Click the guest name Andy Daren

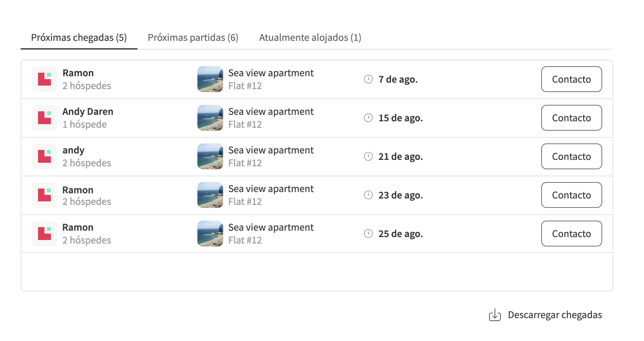[x=88, y=112]
